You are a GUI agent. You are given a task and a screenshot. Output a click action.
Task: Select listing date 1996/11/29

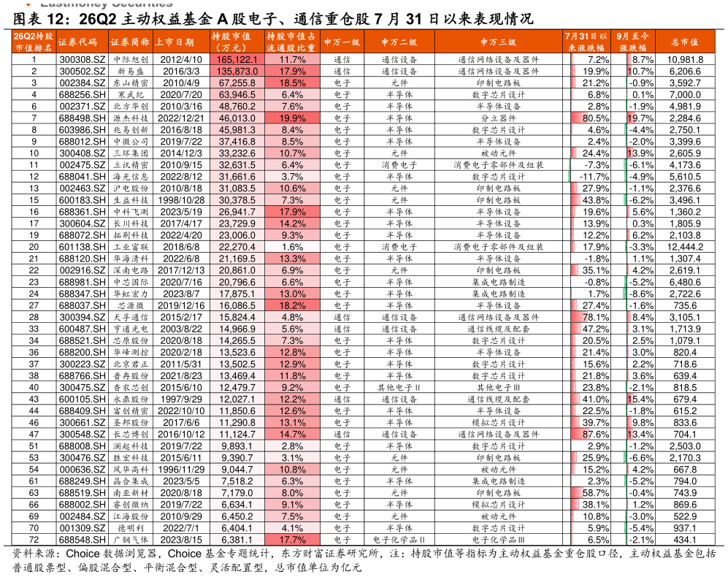[x=181, y=470]
